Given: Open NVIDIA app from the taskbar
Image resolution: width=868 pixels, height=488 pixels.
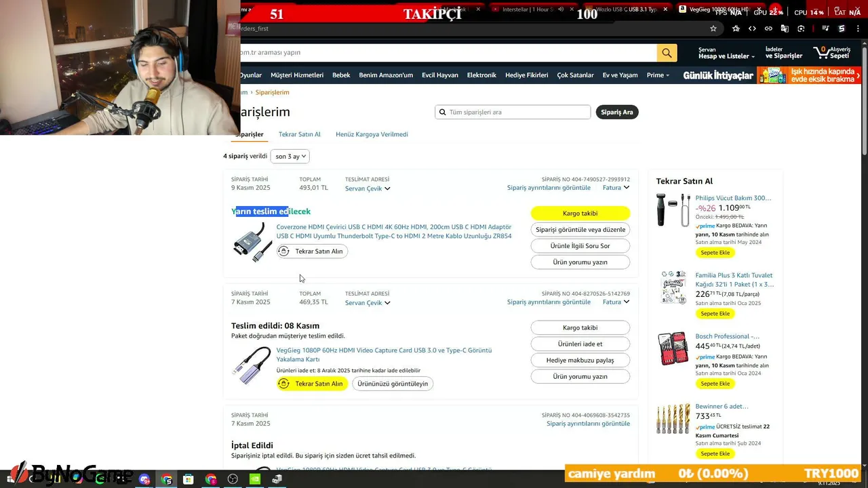Looking at the screenshot, I should click(x=256, y=479).
